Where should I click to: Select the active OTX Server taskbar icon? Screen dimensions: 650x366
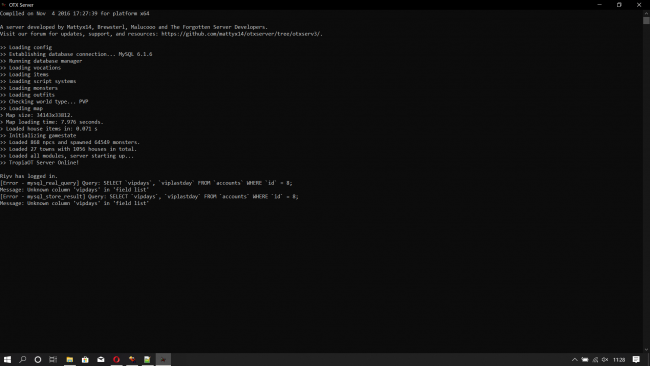click(x=163, y=359)
